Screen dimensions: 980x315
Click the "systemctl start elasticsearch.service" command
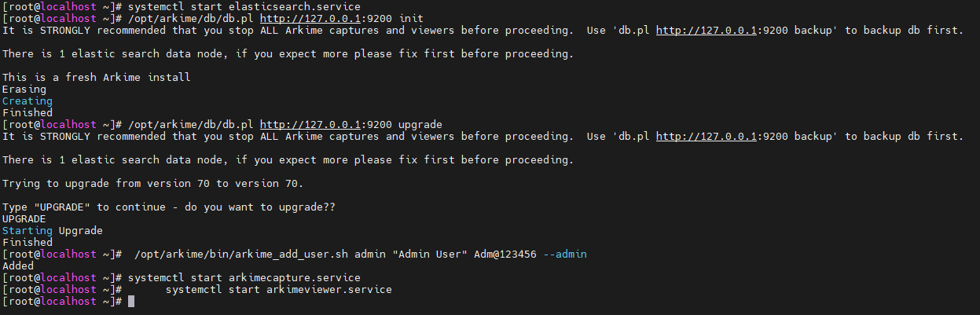pos(244,7)
